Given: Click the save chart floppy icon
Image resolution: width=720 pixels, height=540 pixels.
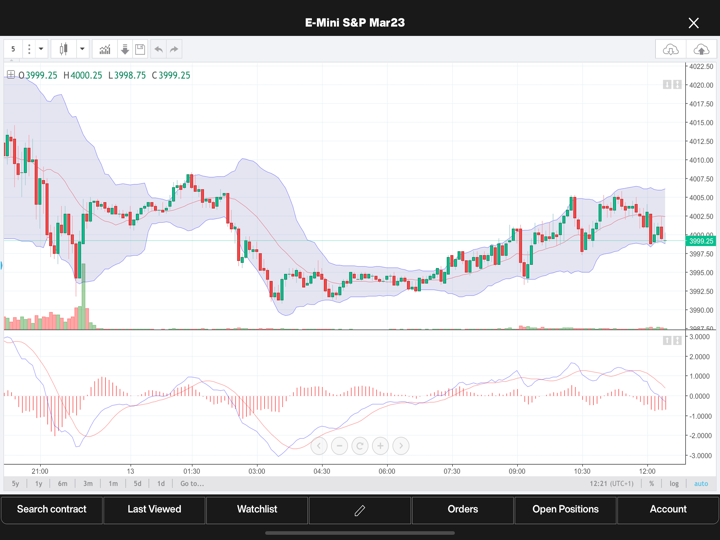Looking at the screenshot, I should 140,49.
